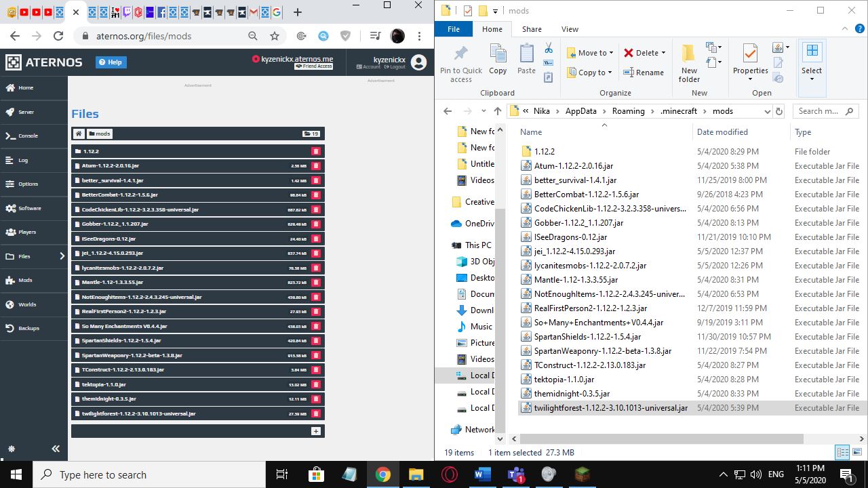Open the Backups page in Aternos sidebar
The width and height of the screenshot is (868, 488).
(34, 328)
